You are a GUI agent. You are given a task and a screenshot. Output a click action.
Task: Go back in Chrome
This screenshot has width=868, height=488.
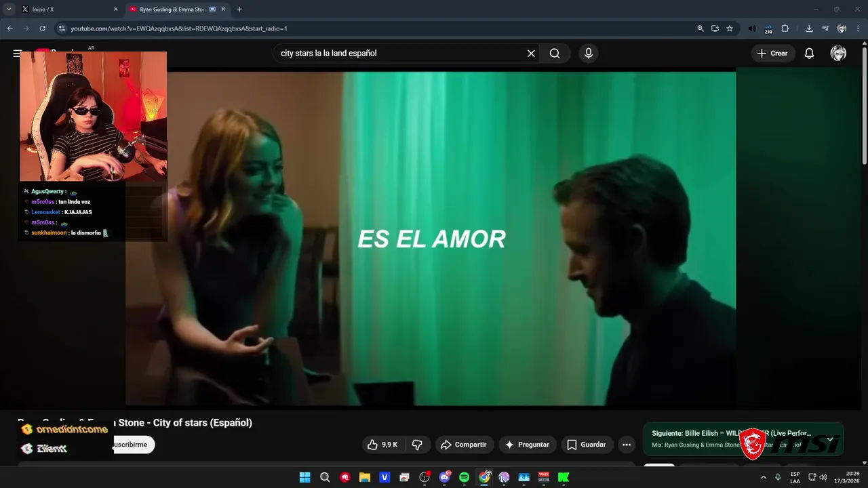[9, 28]
